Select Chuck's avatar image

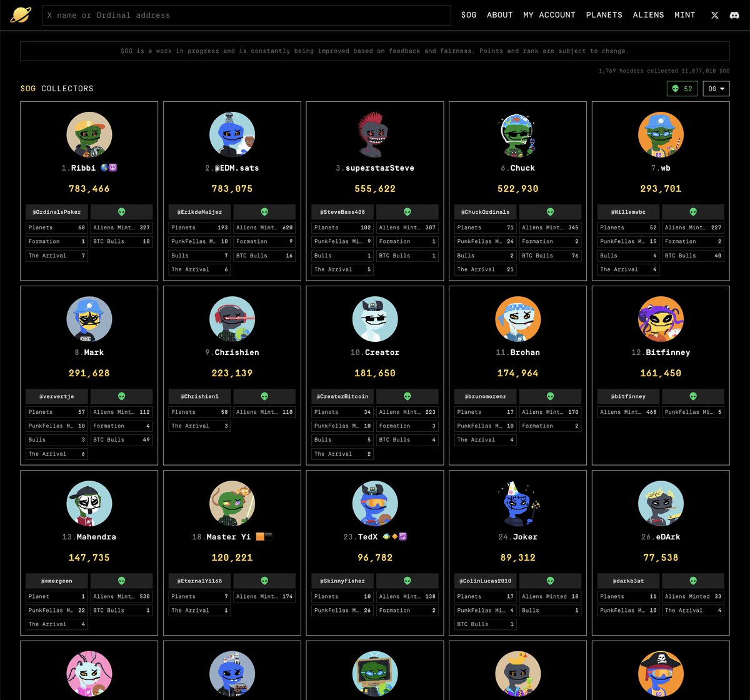tap(518, 135)
